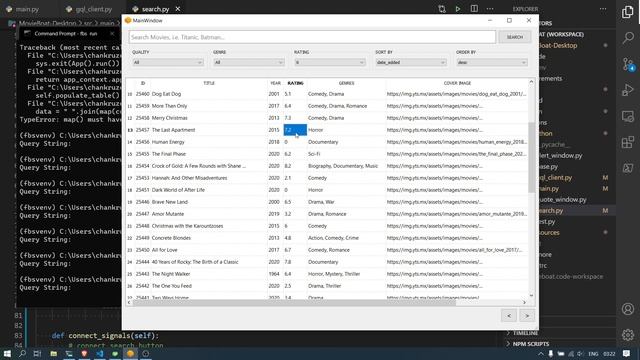Open the Sort By dropdown
Image resolution: width=640 pixels, height=360 pixels.
411,62
